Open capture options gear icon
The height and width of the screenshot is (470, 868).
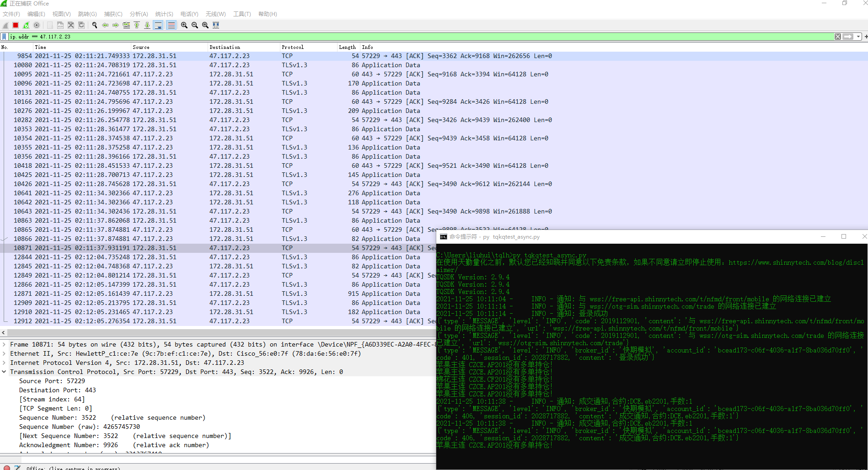(37, 25)
